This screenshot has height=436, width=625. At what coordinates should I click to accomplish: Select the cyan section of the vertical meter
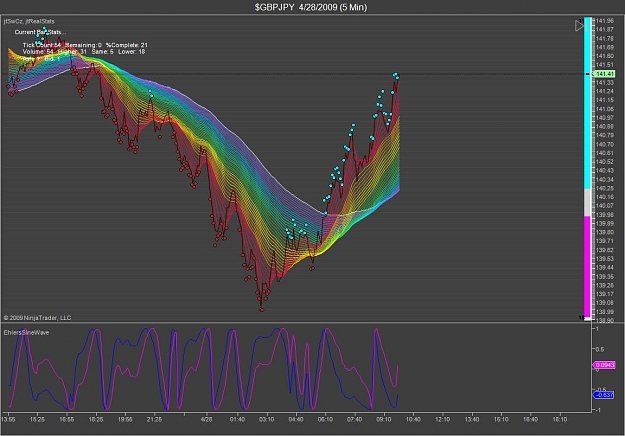tap(588, 103)
